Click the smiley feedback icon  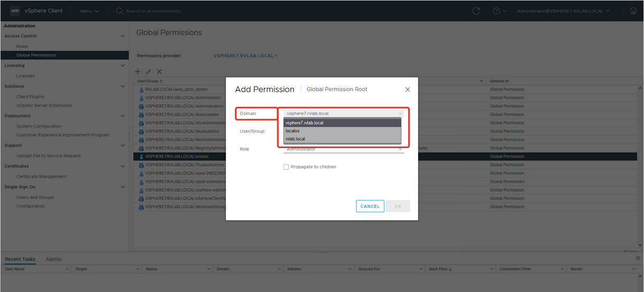(x=633, y=11)
